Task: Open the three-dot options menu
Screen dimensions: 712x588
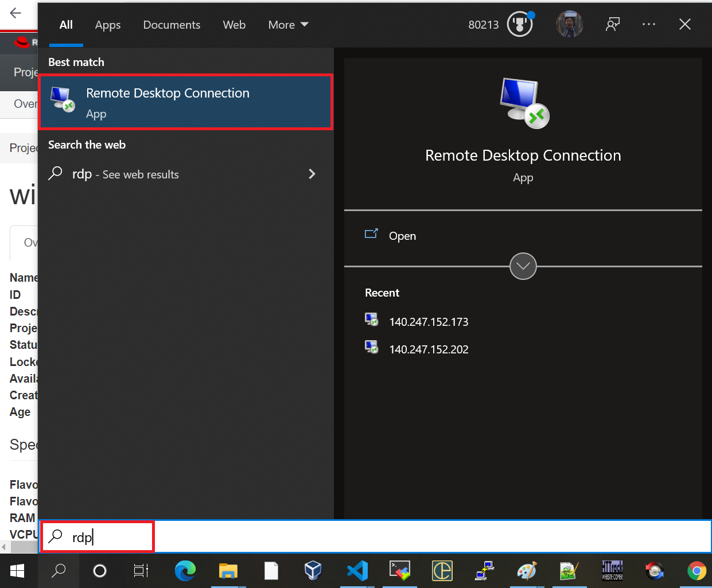Action: [649, 24]
